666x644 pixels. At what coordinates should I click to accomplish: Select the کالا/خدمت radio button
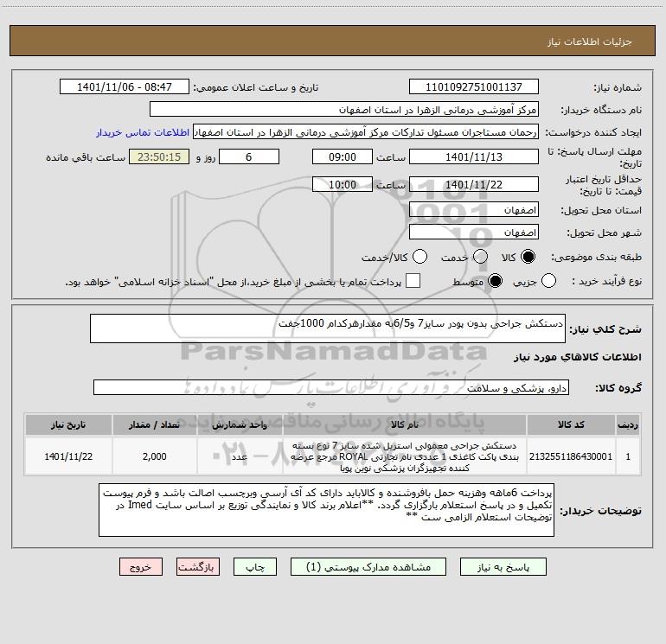coord(419,257)
